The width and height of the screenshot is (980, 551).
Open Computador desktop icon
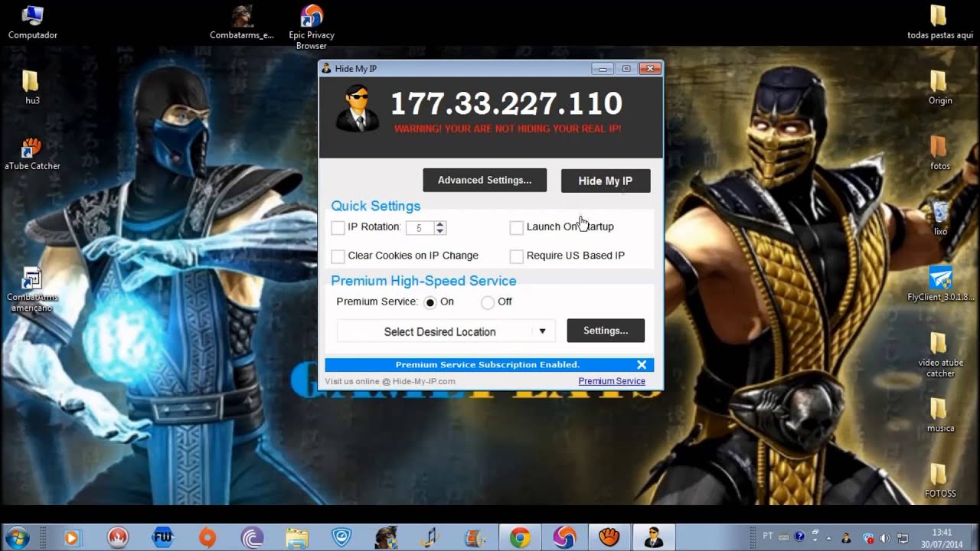coord(32,22)
